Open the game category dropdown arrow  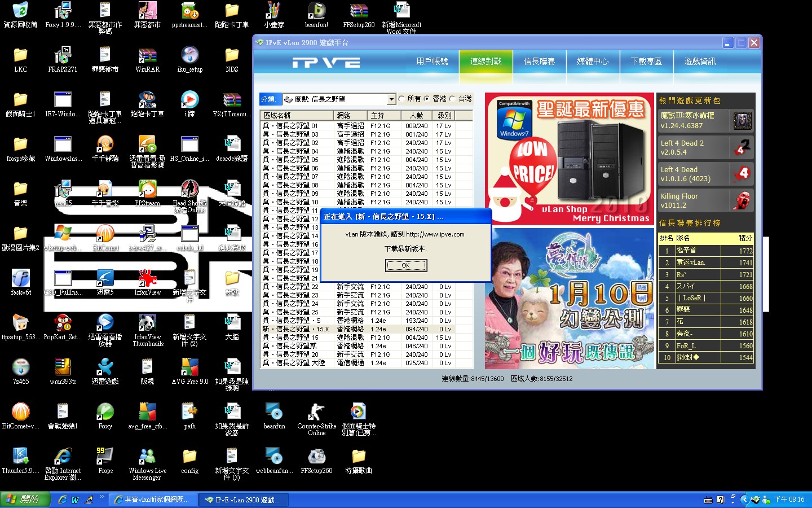pos(391,99)
